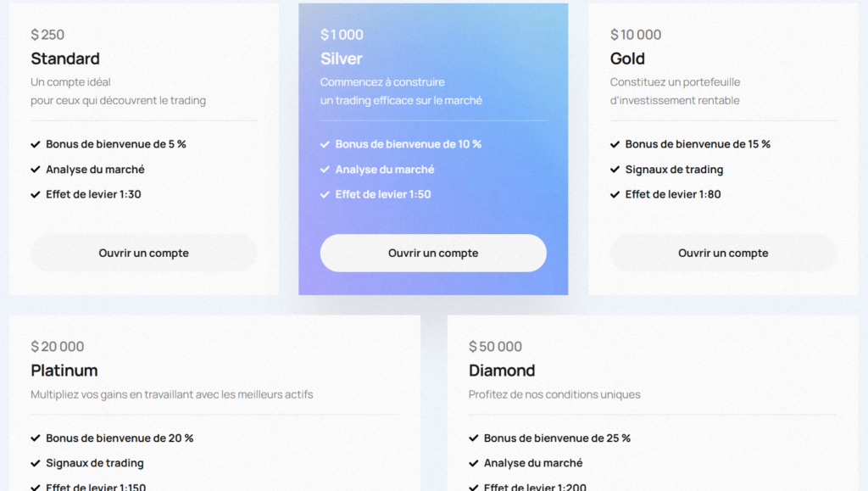Select the Diamond plan heading
The width and height of the screenshot is (868, 491).
click(x=502, y=371)
